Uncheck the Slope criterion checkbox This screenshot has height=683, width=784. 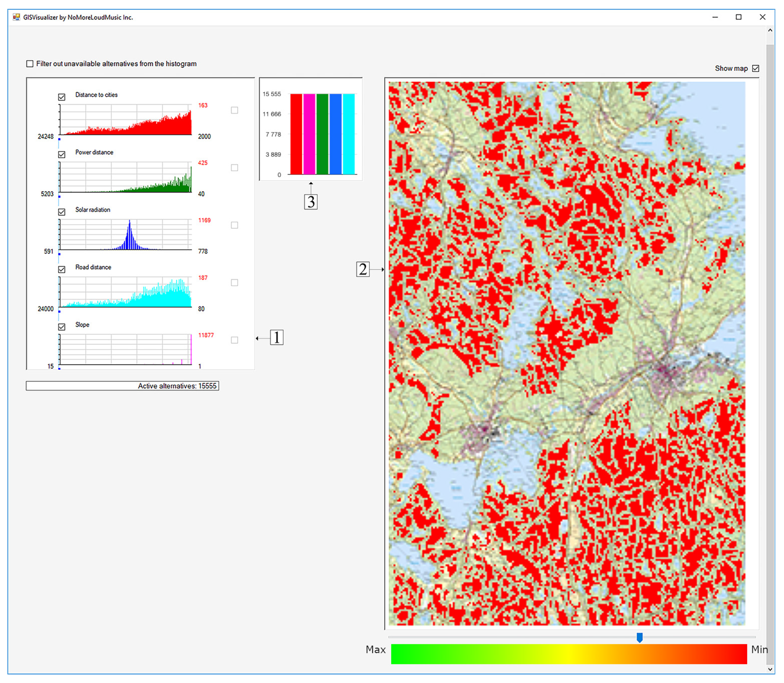pyautogui.click(x=62, y=327)
